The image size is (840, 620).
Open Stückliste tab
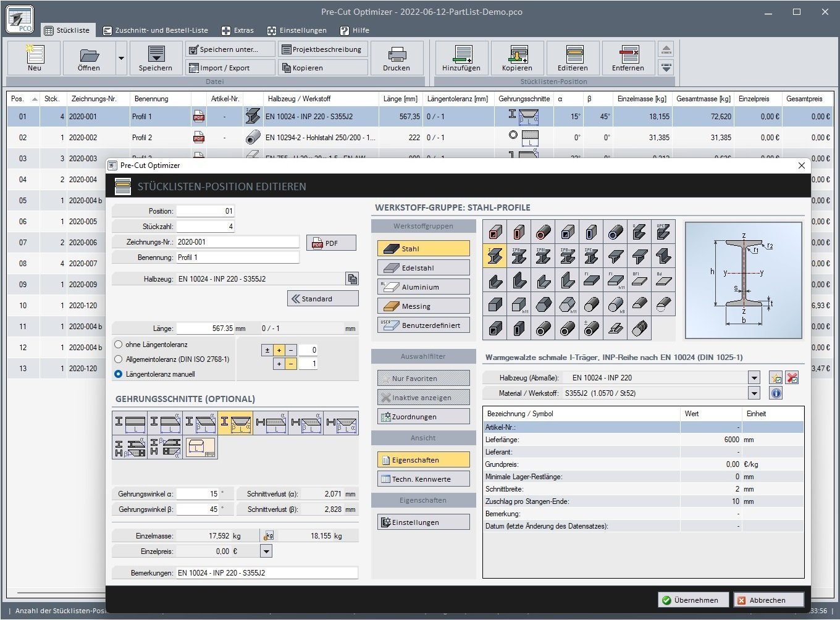coord(67,30)
